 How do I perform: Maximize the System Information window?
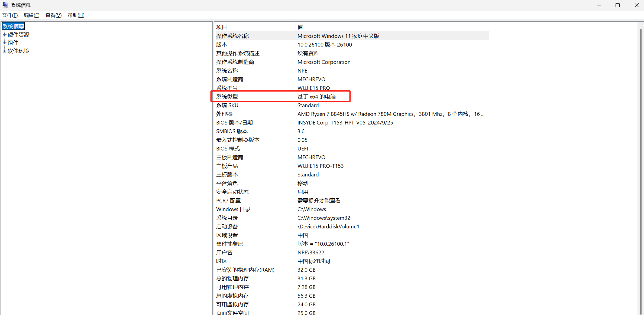[x=617, y=5]
